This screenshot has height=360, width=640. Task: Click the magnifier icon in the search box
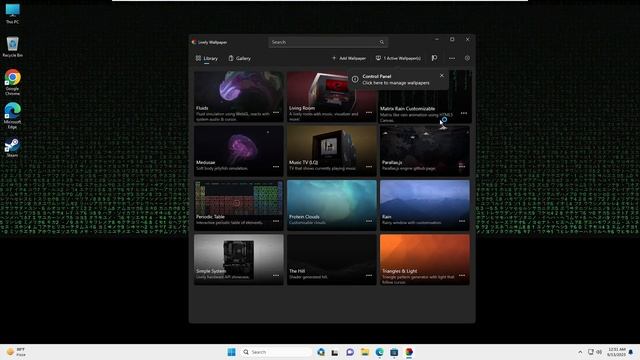point(382,42)
